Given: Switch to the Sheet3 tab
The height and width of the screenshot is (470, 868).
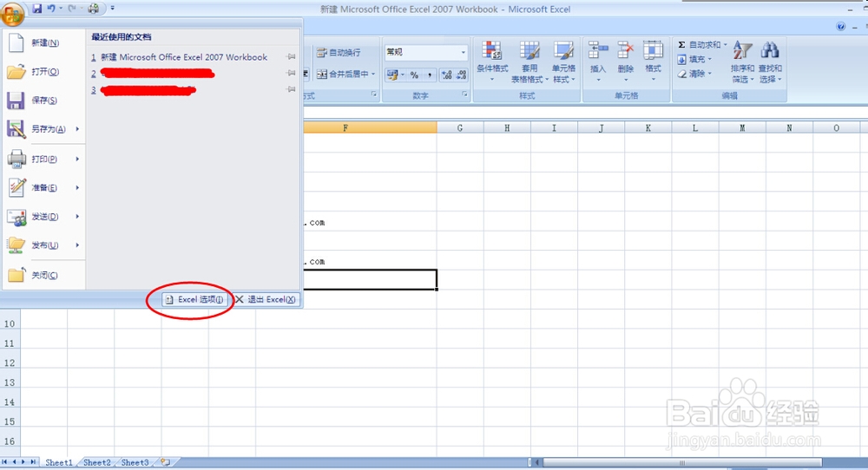Looking at the screenshot, I should tap(135, 462).
